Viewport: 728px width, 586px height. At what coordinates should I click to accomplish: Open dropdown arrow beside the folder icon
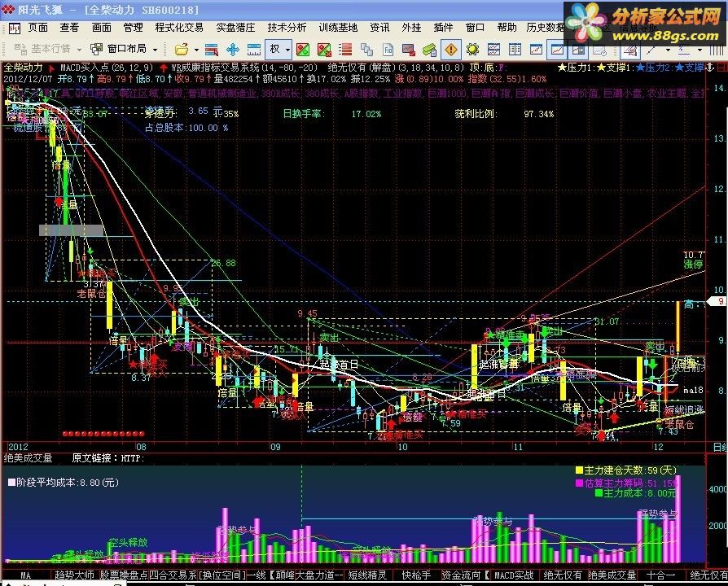pyautogui.click(x=196, y=50)
